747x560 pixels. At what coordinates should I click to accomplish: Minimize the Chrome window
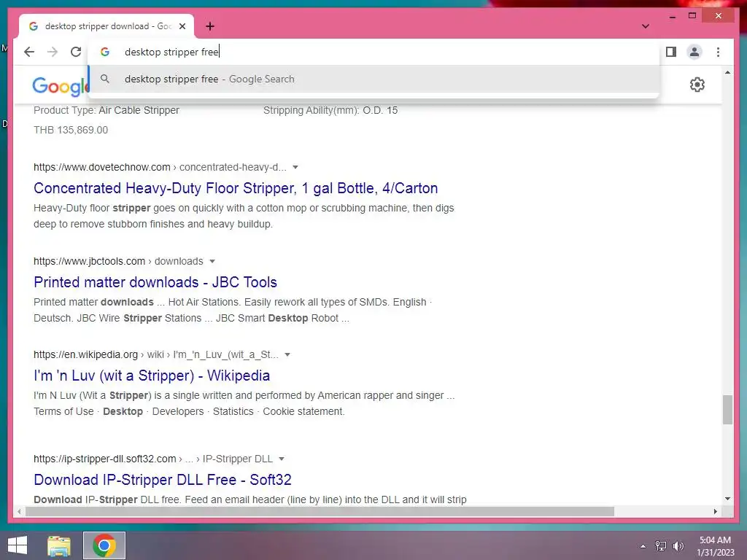click(672, 16)
